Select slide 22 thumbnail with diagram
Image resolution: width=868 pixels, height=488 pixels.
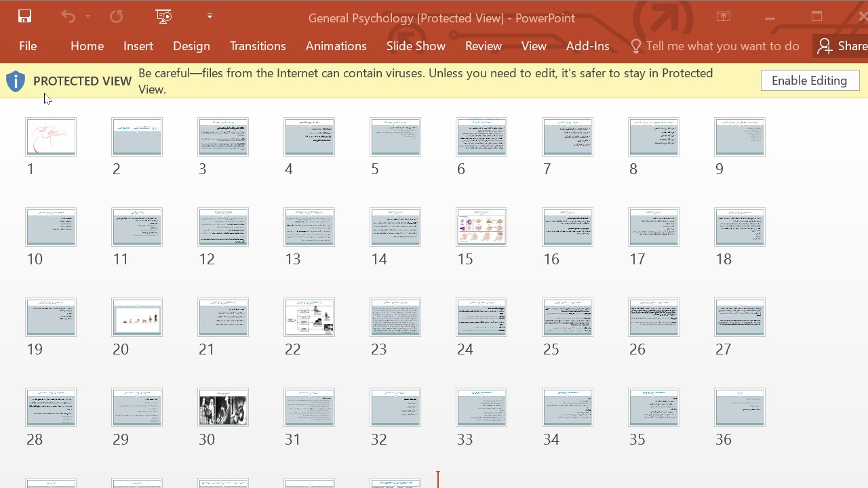point(309,317)
